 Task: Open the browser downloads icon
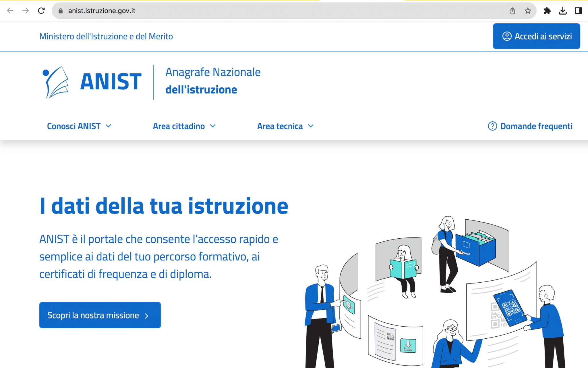563,11
